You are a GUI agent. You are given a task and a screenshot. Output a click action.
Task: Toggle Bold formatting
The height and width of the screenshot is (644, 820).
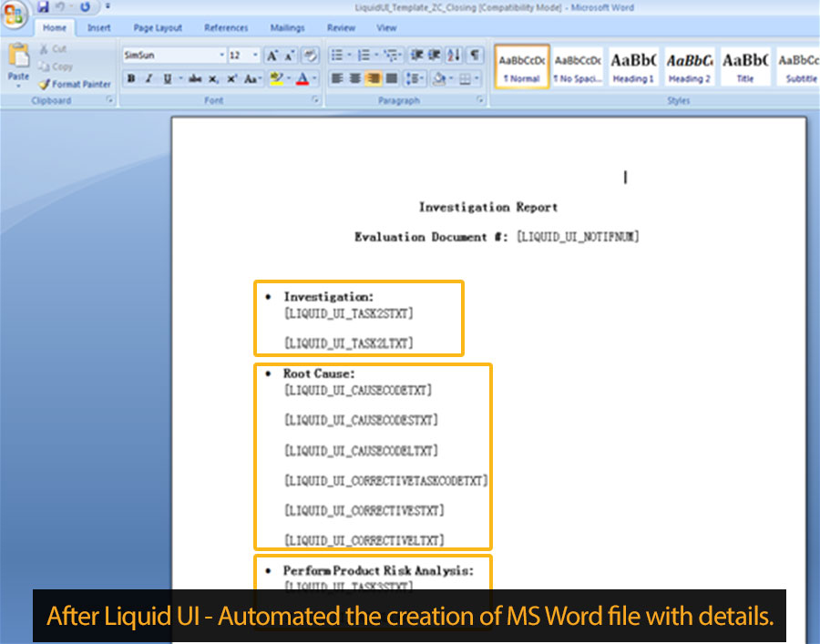coord(131,79)
